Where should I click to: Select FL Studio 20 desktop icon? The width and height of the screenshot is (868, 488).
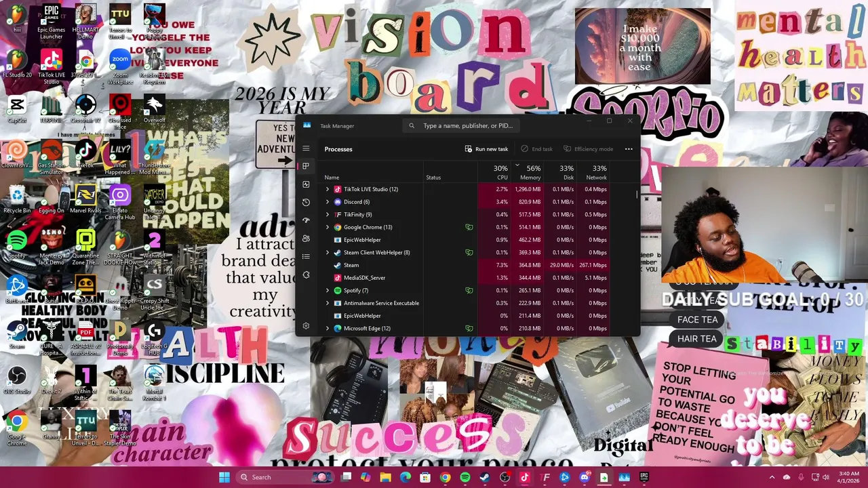[x=17, y=62]
